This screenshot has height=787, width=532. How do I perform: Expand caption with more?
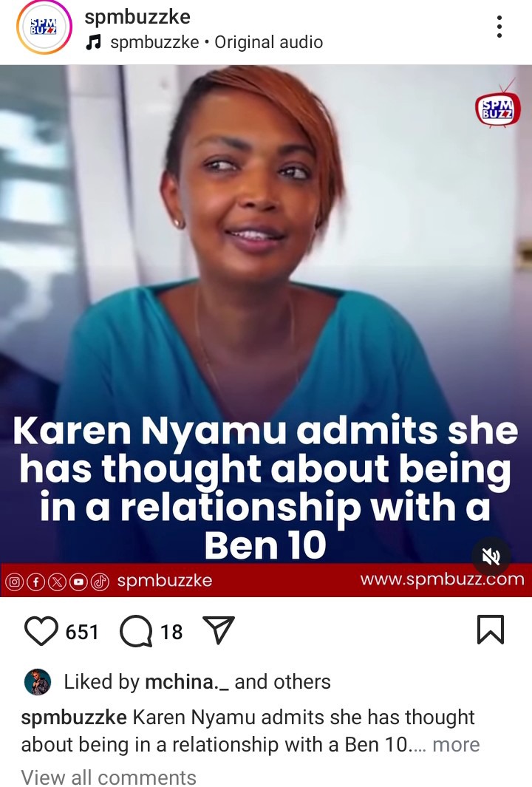pos(456,744)
